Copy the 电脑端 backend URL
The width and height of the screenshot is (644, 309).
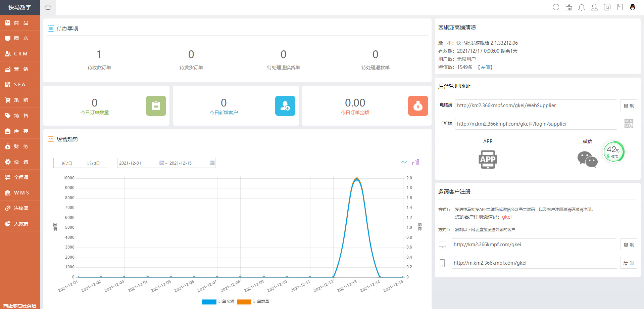point(628,105)
